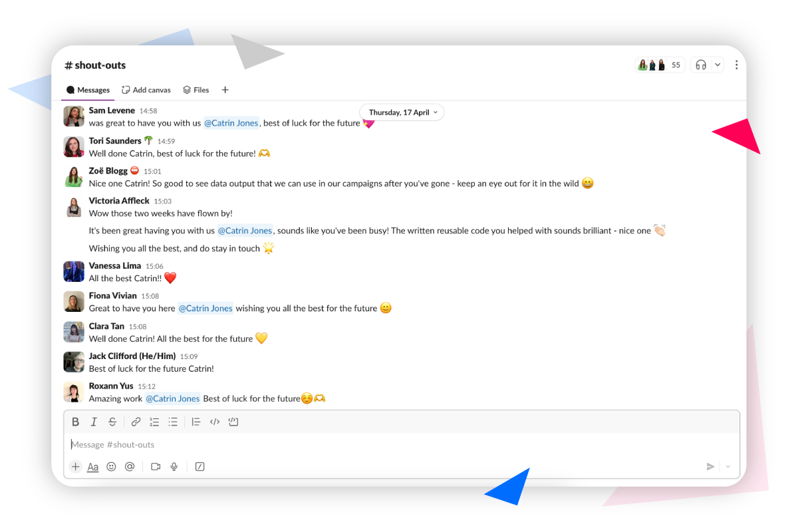
Task: Open the Thursday, 17 April date dropdown
Action: [x=402, y=112]
